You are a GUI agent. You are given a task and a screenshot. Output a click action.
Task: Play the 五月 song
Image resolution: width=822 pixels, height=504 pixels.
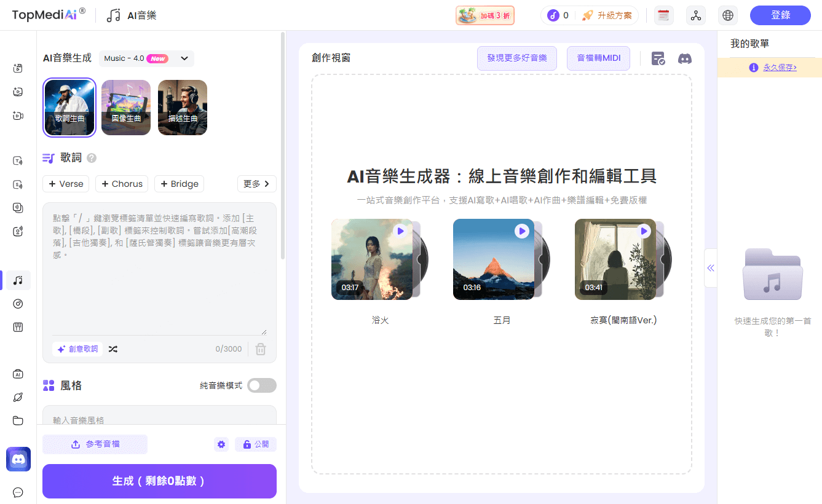[522, 231]
